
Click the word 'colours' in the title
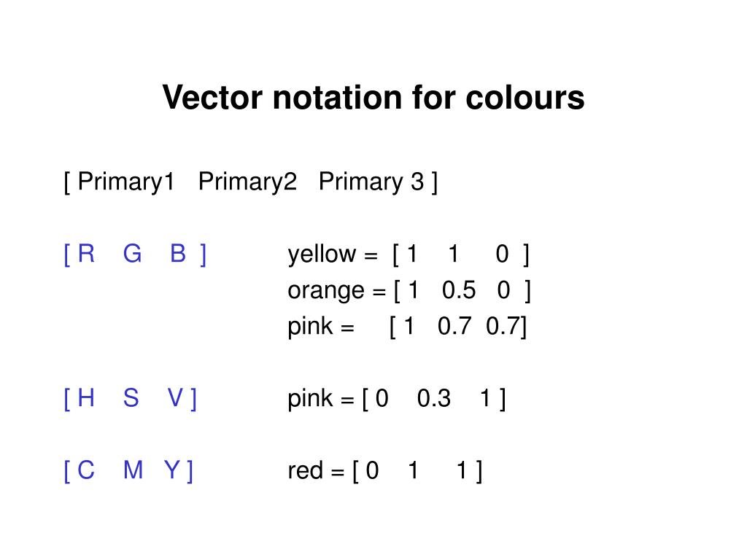pos(525,97)
